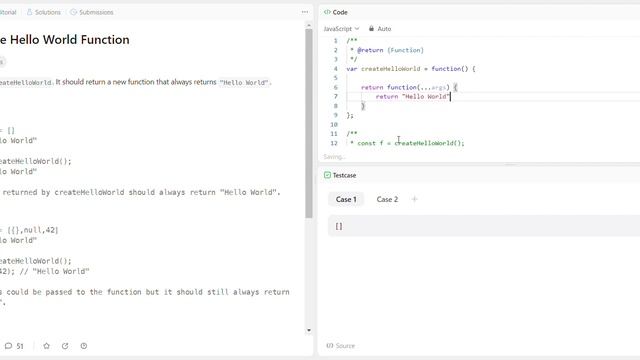This screenshot has width=640, height=360.
Task: Click code line 6 'return function(...args)'
Action: (409, 87)
